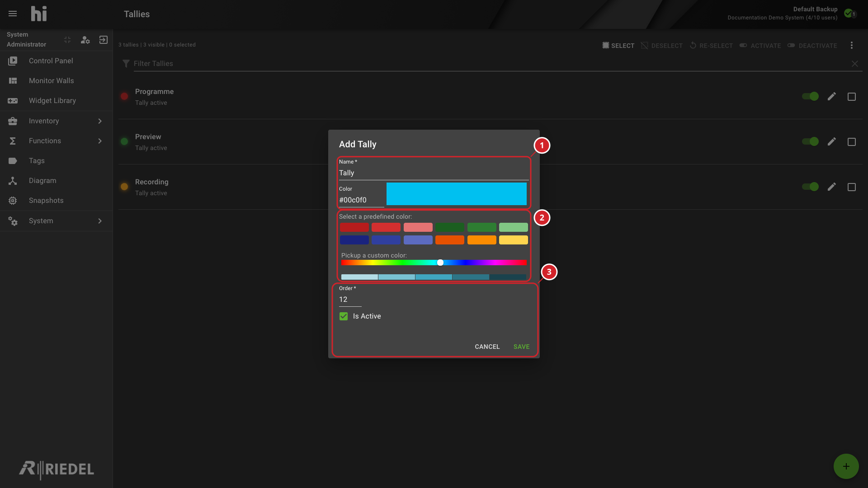Pick the yellow predefined color swatch
The image size is (868, 488).
514,240
